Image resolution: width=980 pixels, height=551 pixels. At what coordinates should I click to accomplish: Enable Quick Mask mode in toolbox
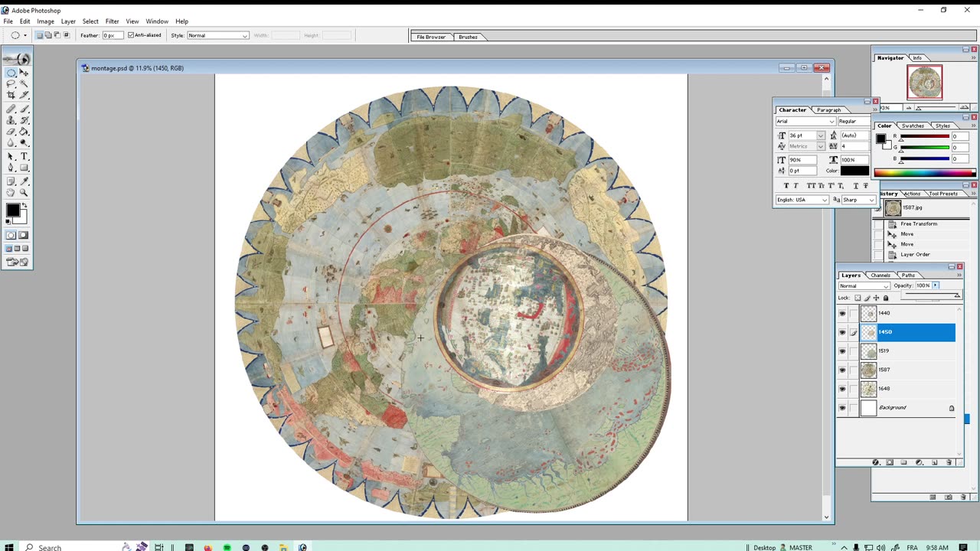point(23,235)
